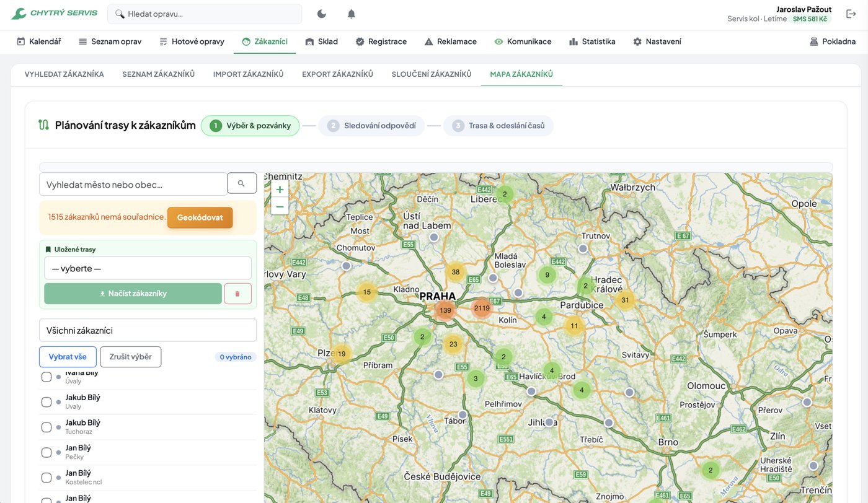Open notifications via the bell icon
The height and width of the screenshot is (503, 868).
pyautogui.click(x=351, y=14)
